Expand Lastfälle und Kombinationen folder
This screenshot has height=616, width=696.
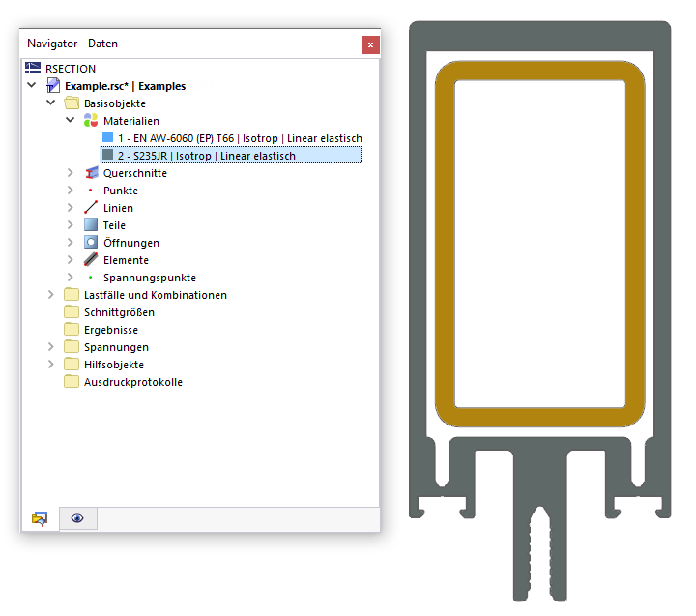(51, 294)
